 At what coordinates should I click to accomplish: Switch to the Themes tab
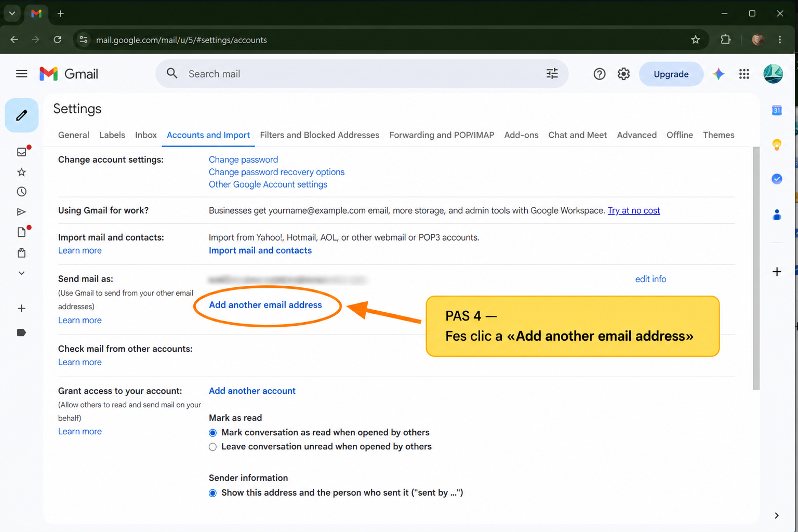tap(719, 135)
